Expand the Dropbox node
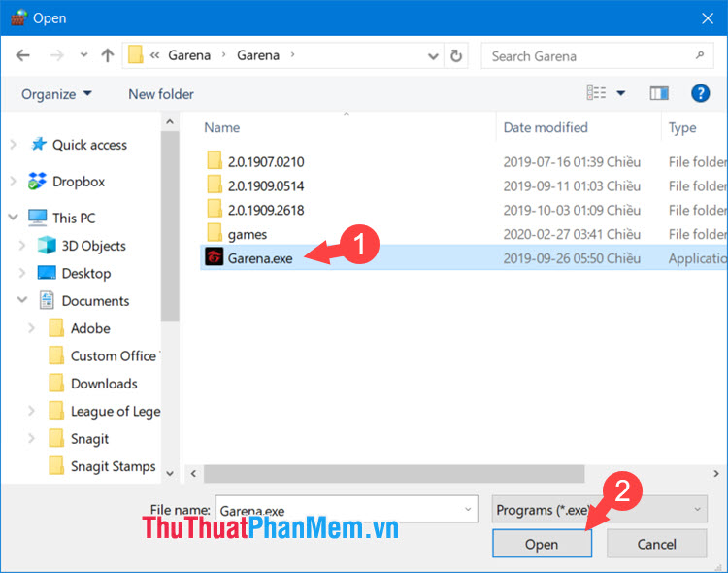Screen dimensions: 728x573 (14, 182)
